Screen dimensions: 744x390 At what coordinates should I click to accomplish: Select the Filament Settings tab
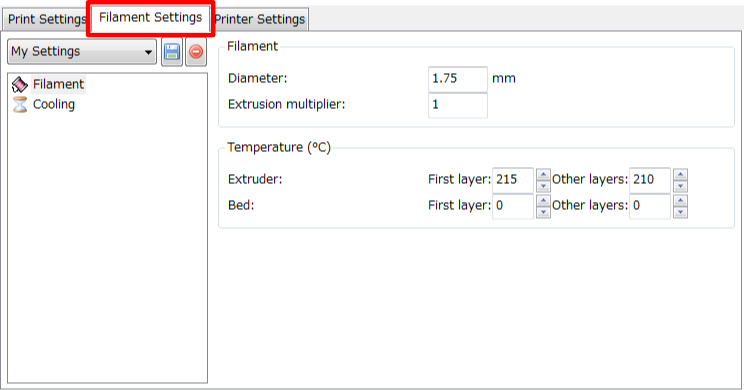coord(150,18)
